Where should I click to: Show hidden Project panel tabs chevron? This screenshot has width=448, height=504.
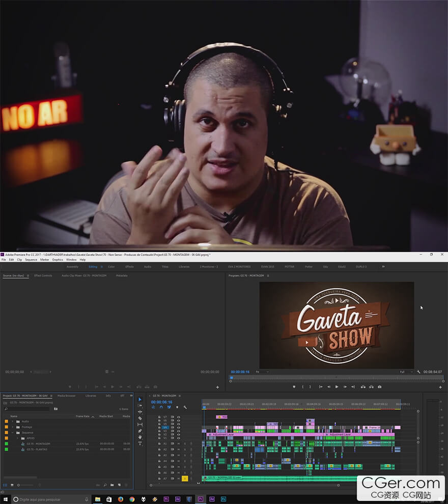click(131, 396)
